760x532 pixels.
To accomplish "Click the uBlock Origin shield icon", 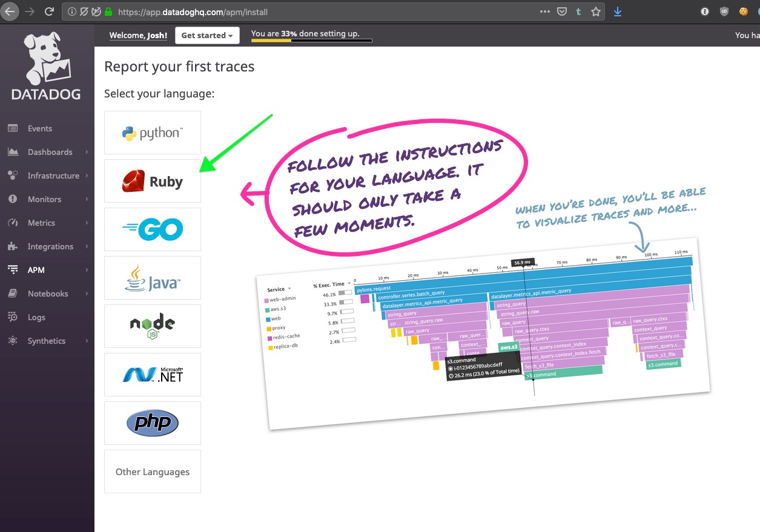I will 724,11.
